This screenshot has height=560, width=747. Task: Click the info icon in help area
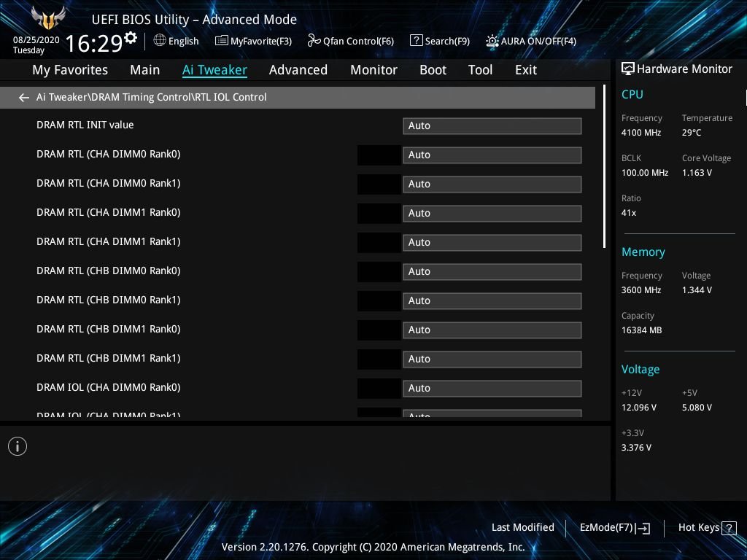point(18,446)
